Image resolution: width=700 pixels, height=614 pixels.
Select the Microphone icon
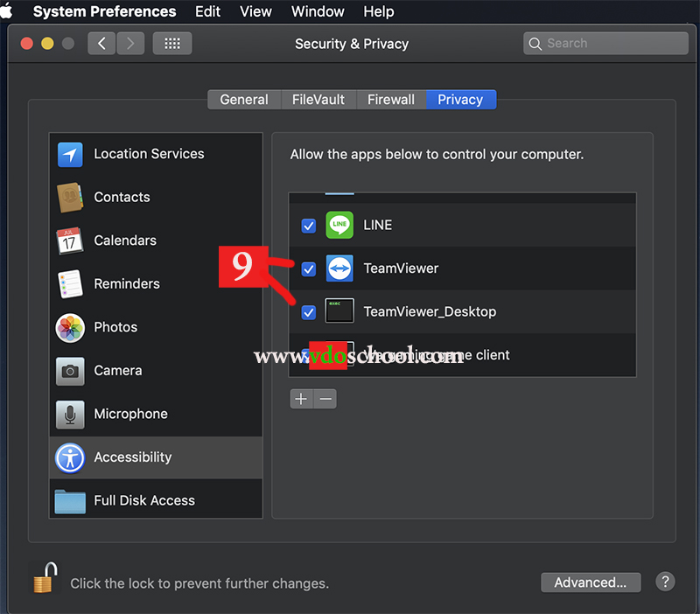coord(70,414)
